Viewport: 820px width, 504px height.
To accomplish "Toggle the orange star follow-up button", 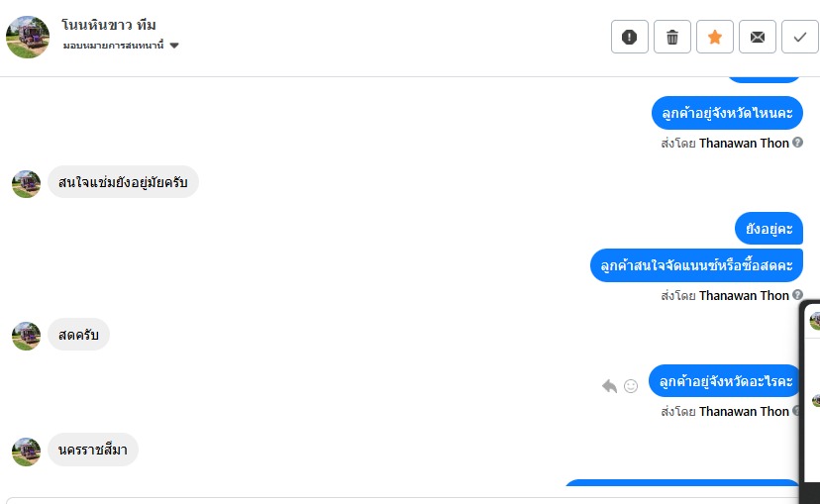I will pos(715,38).
